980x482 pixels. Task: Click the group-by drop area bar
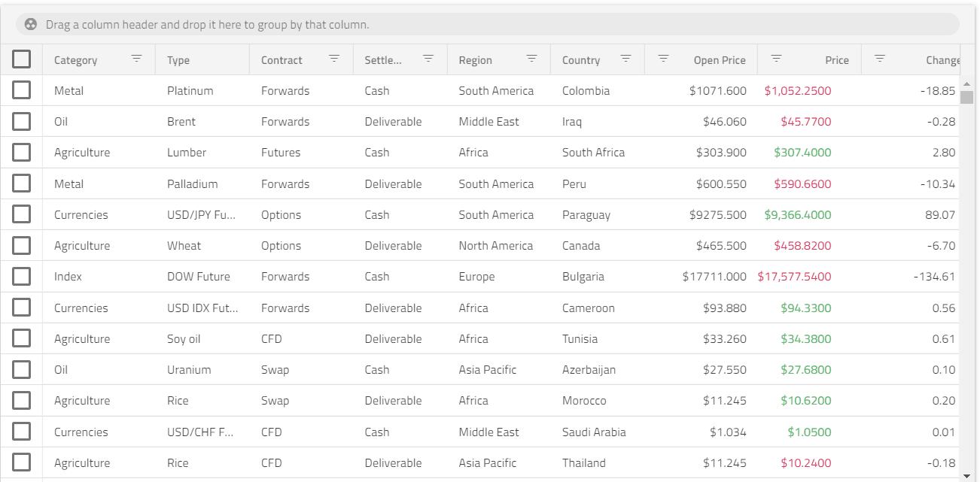[x=488, y=24]
